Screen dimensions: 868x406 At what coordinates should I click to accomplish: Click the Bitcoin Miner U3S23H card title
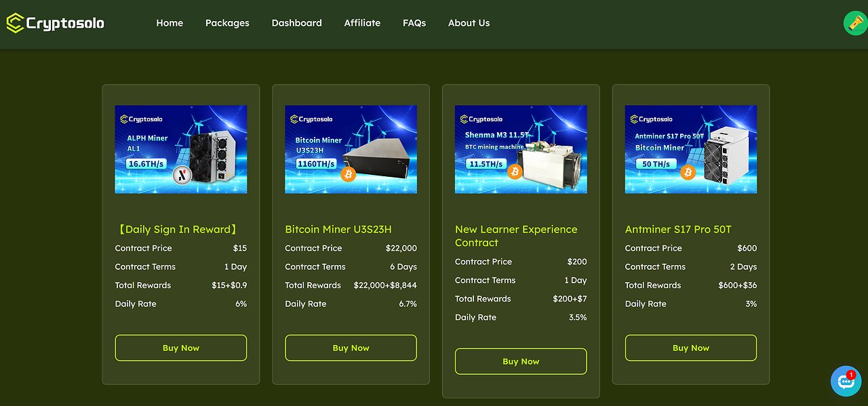(338, 230)
